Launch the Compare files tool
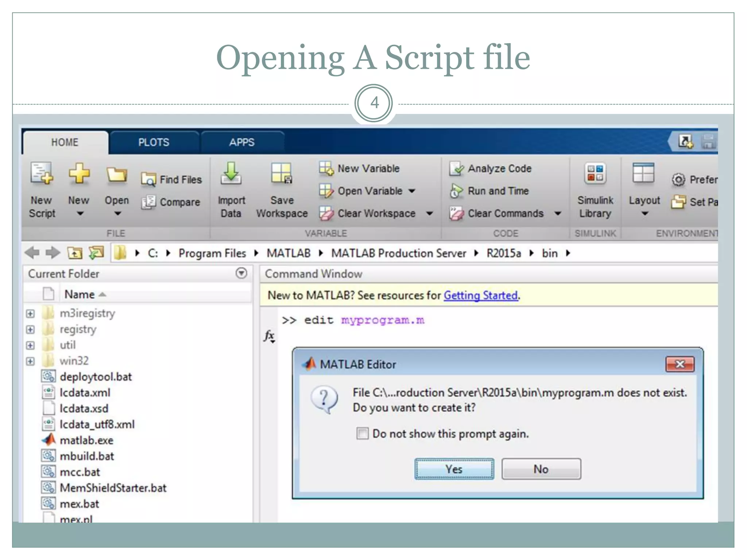Screen dimensions: 747x560 (170, 202)
